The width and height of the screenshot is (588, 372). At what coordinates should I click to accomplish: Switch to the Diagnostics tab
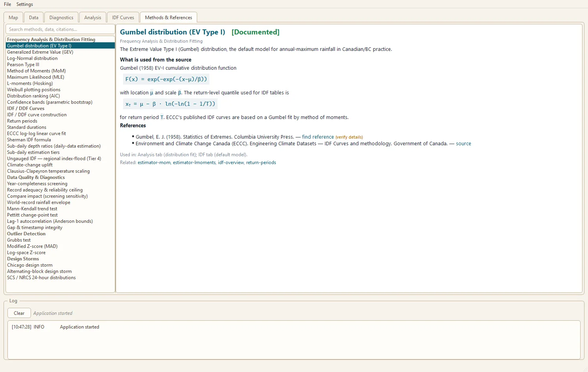click(61, 18)
